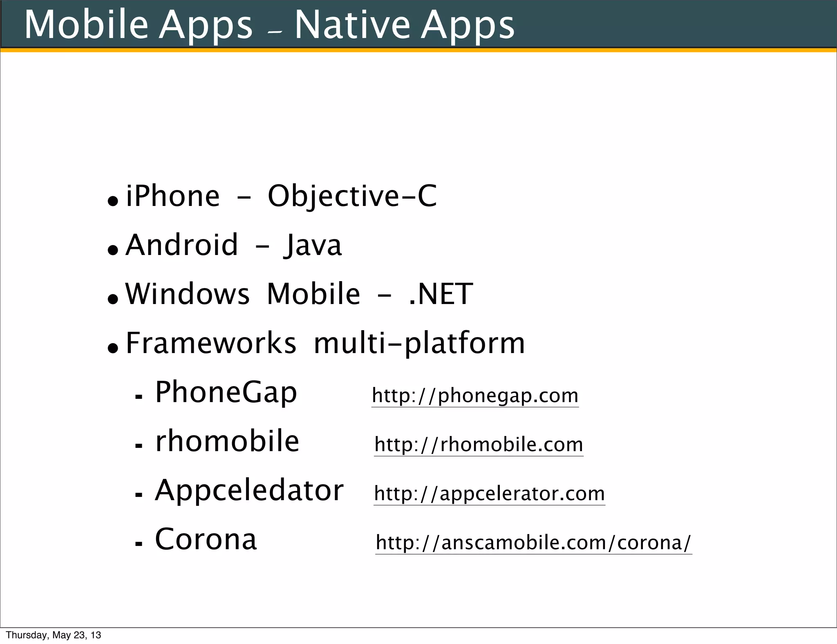Viewport: 837px width, 644px height.
Task: Click the 'iPhone - Objective-C' bullet
Action: pyautogui.click(x=281, y=196)
